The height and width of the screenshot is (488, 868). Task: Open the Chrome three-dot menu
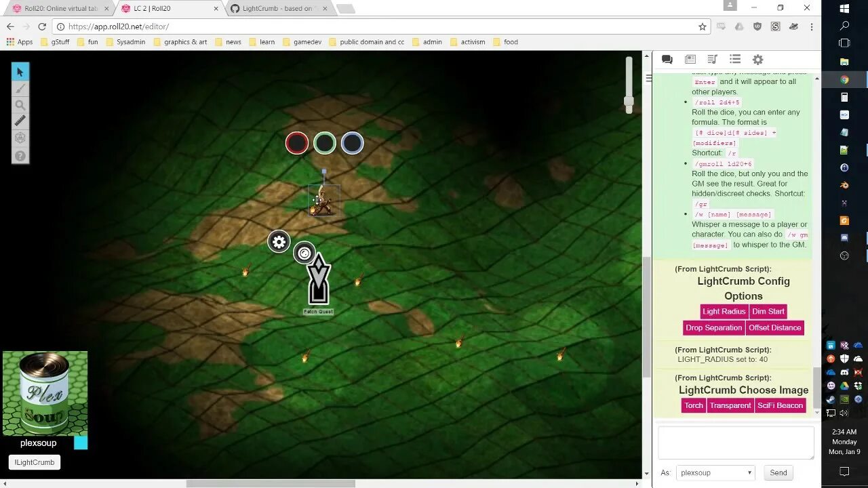811,26
